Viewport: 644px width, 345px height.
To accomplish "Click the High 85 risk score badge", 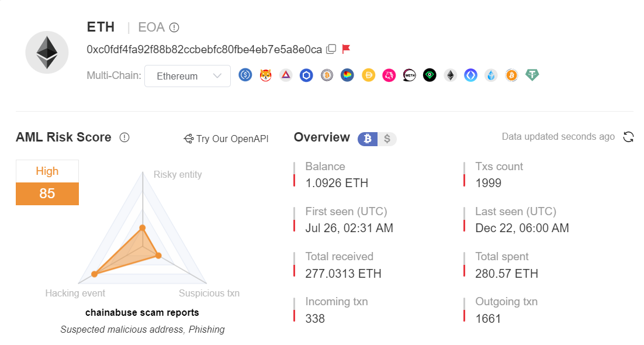I will [47, 182].
